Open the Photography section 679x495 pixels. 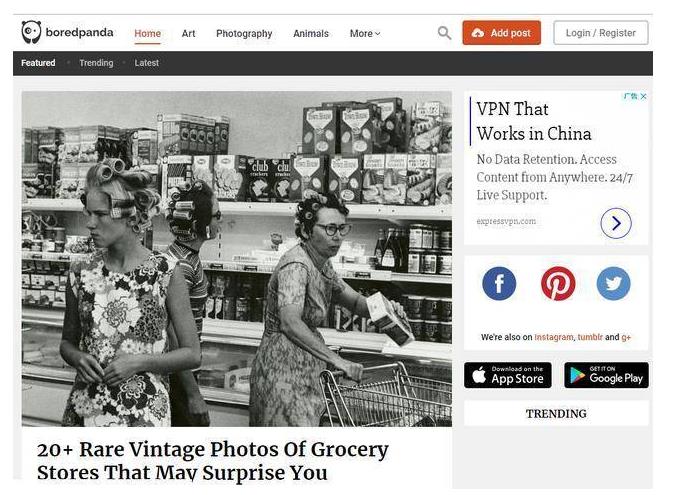pos(244,33)
